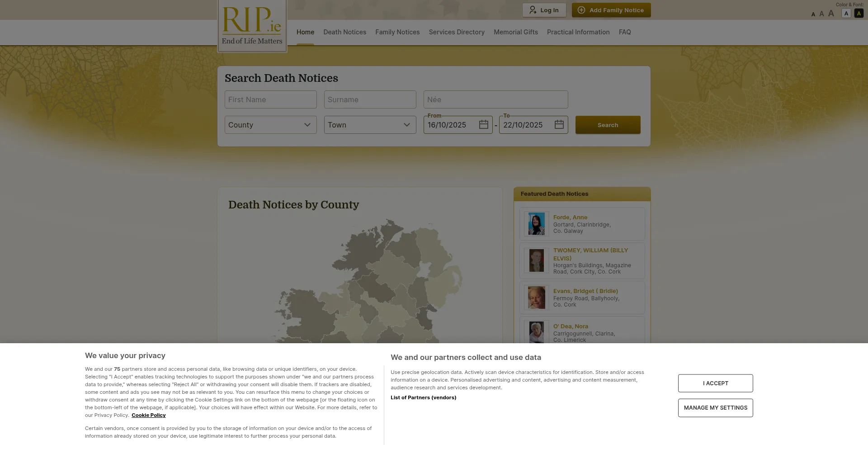Click the First Name input field
Viewport: 868px width, 449px height.
(270, 99)
